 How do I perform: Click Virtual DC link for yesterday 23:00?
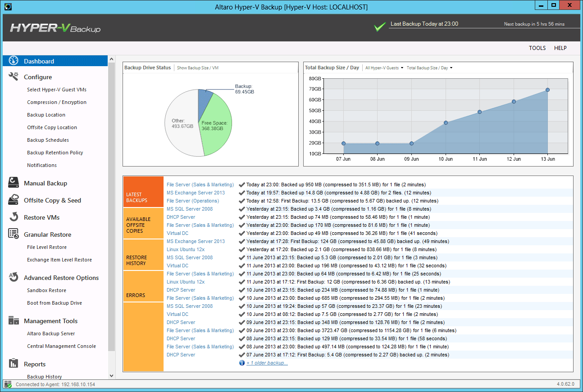pos(178,233)
